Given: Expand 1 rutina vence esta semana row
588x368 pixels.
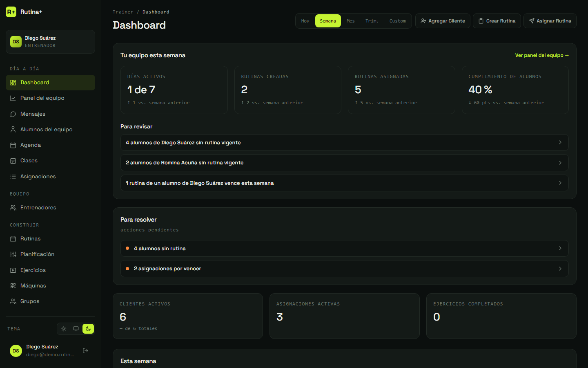Looking at the screenshot, I should [x=345, y=183].
